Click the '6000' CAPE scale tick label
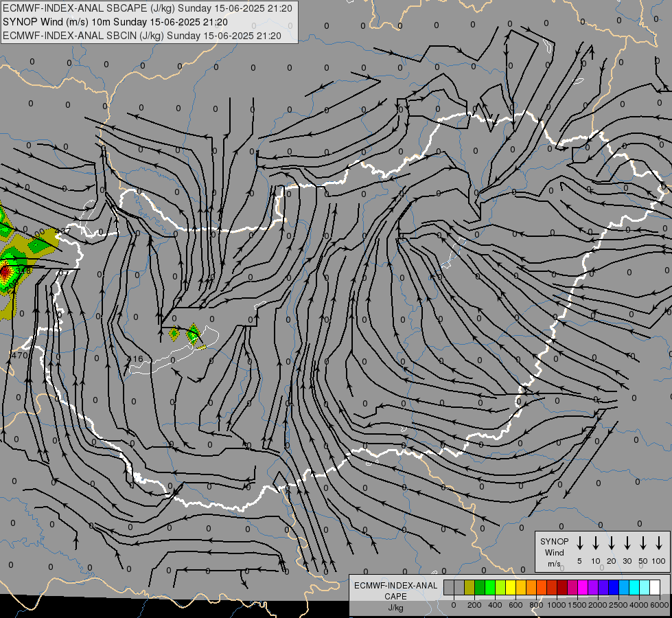The height and width of the screenshot is (618, 672). pyautogui.click(x=660, y=605)
